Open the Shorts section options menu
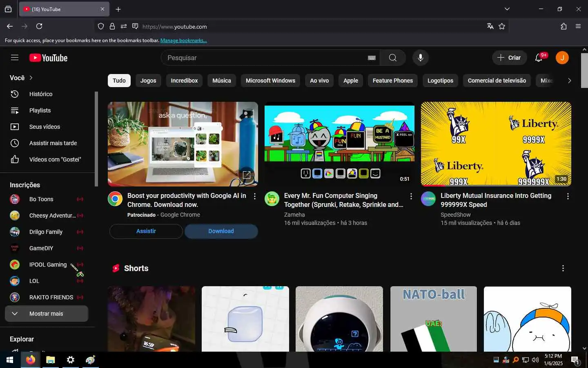 (x=563, y=268)
